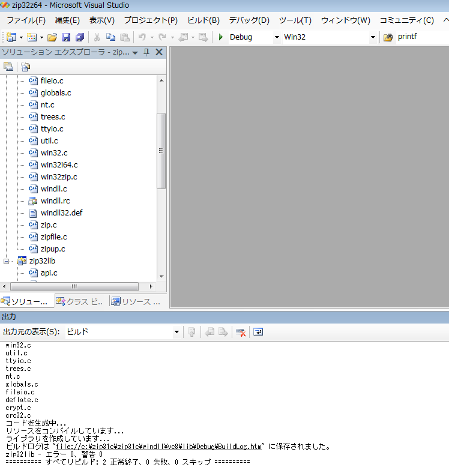Image resolution: width=449 pixels, height=476 pixels.
Task: Switch to the ソリュー... tab
Action: pos(27,301)
